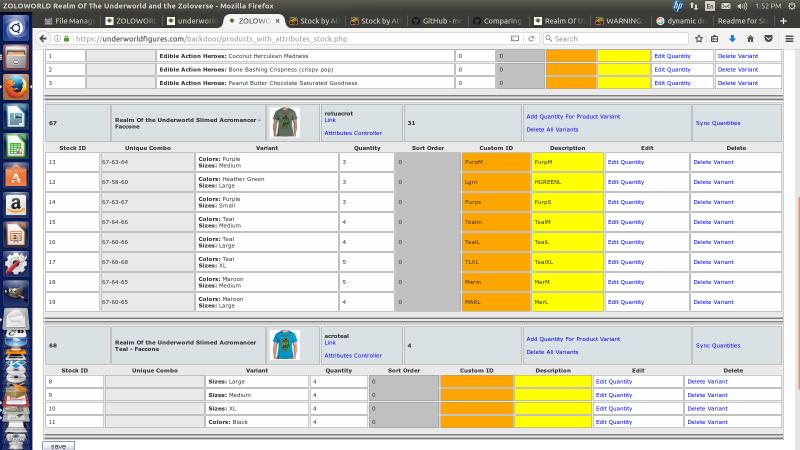
Task: Delete Variant for Sizes XL row
Action: click(707, 408)
